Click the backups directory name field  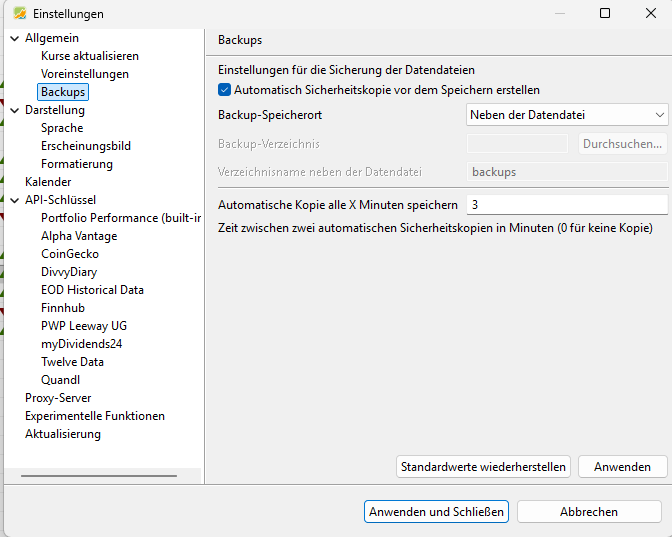[567, 172]
